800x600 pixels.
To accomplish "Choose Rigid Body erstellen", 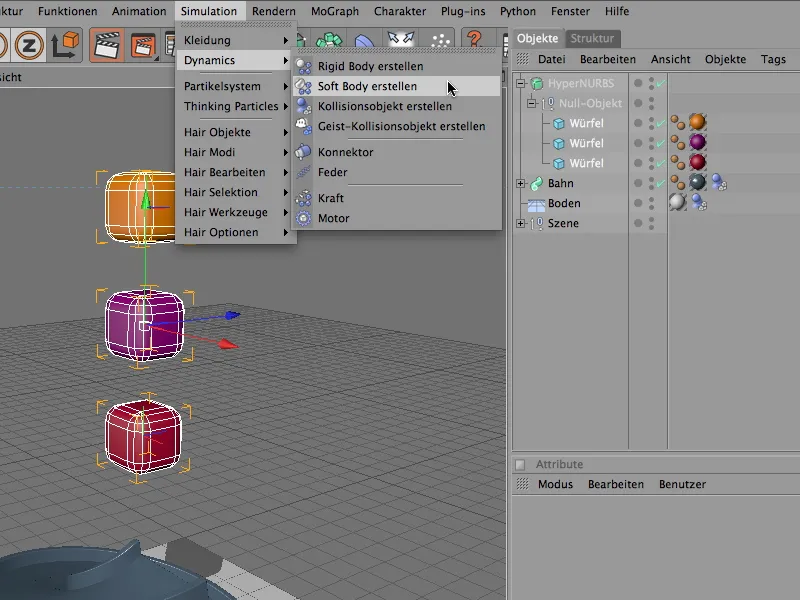I will point(396,66).
